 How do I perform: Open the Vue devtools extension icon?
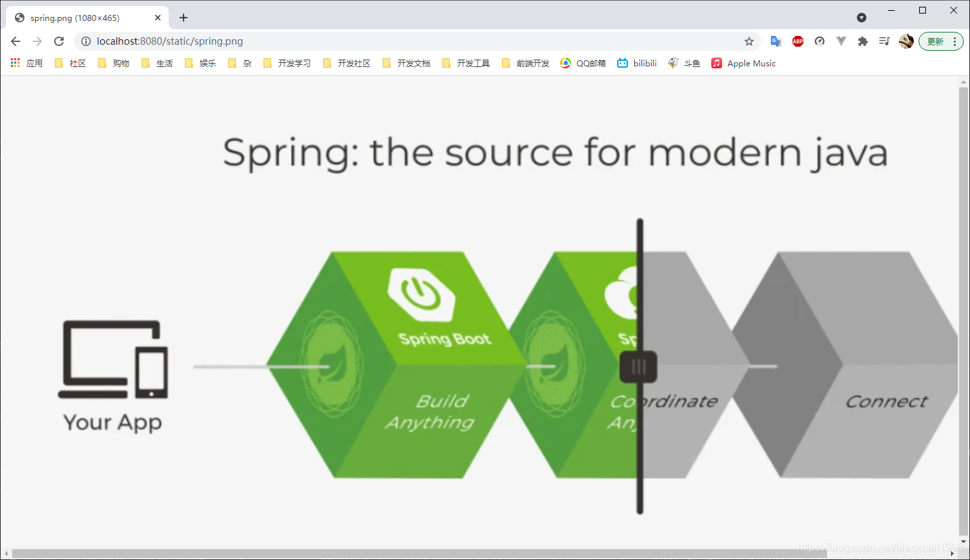click(841, 41)
